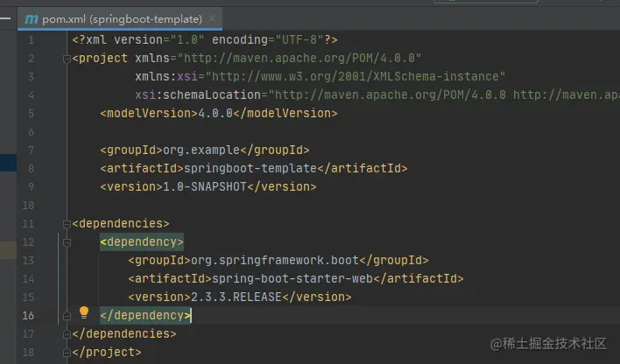This screenshot has height=364, width=620.
Task: Click the fold end marker on line 16
Action: click(x=67, y=316)
